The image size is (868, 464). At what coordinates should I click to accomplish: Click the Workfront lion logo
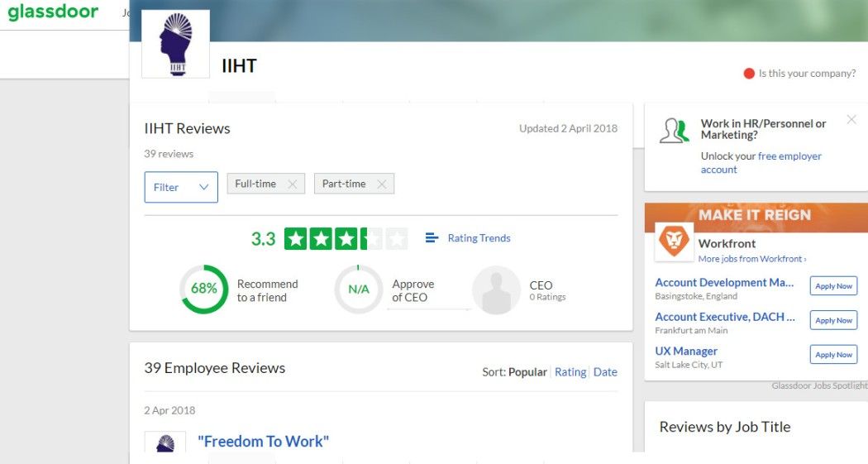coord(674,242)
